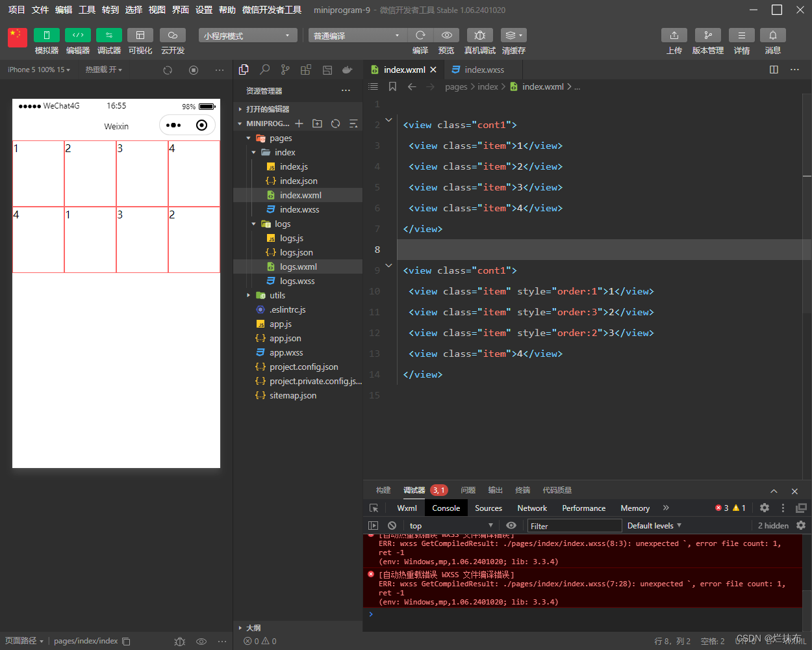
Task: Toggle the simulator panel button
Action: click(x=47, y=35)
